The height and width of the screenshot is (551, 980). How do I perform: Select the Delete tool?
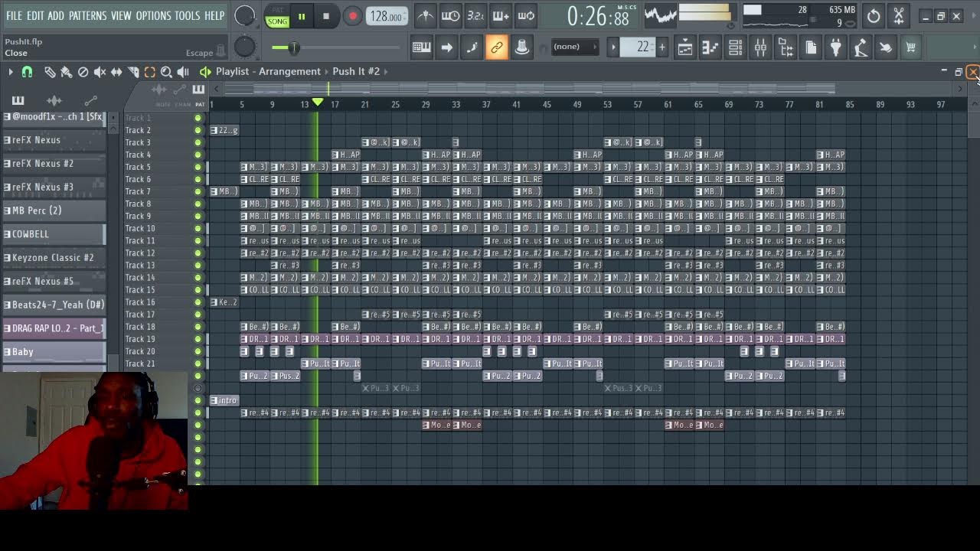pyautogui.click(x=83, y=72)
